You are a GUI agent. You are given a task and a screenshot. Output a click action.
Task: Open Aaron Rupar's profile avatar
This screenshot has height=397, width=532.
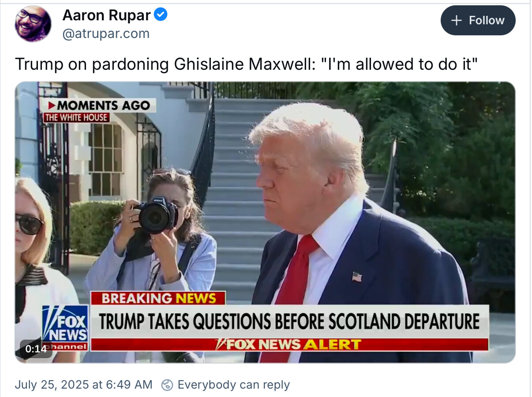pos(33,24)
